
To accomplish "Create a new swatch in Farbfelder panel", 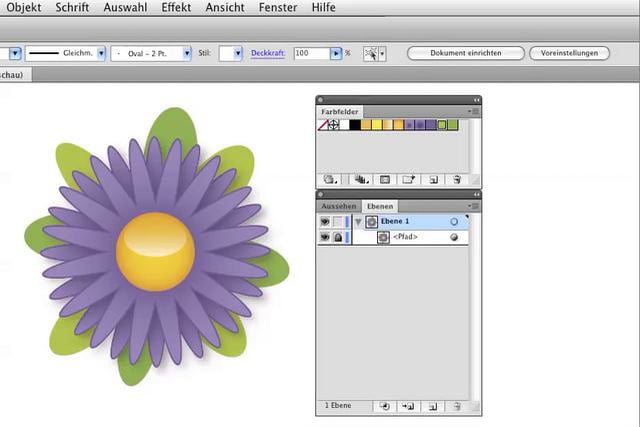I will [433, 180].
